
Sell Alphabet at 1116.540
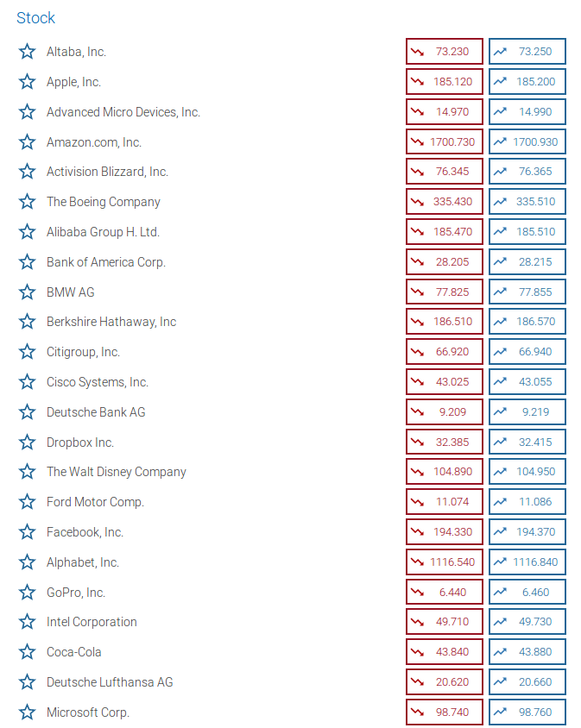coord(445,562)
